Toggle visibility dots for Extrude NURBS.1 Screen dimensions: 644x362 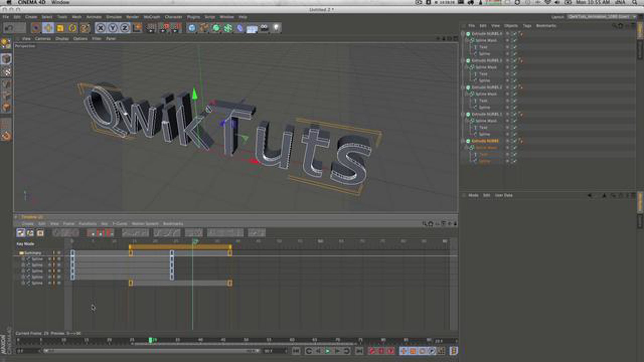tap(507, 114)
